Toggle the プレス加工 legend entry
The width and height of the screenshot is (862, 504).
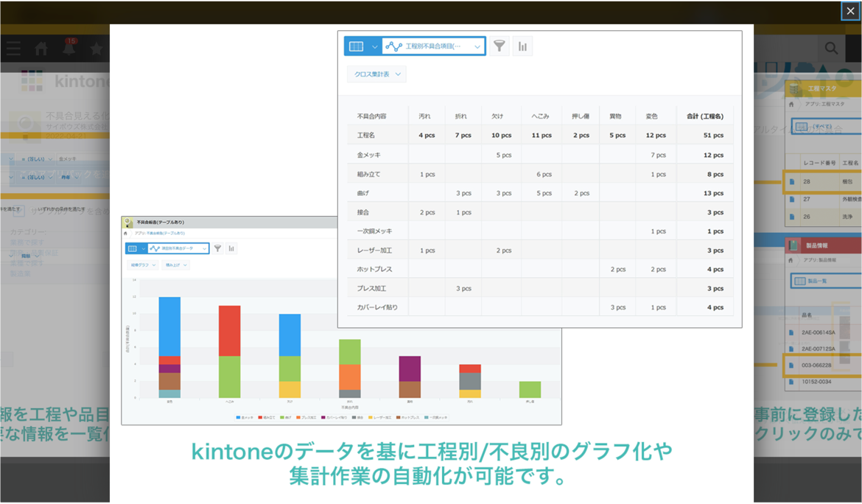click(305, 418)
